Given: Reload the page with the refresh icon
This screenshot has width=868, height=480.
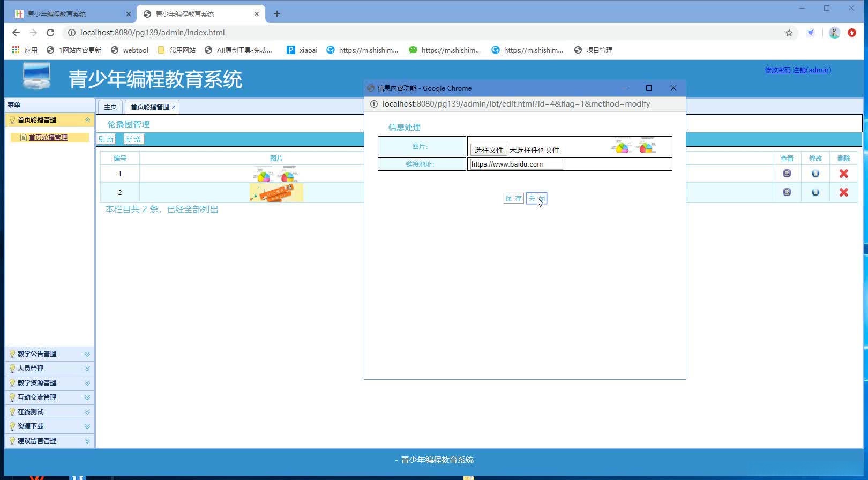Looking at the screenshot, I should [x=50, y=33].
